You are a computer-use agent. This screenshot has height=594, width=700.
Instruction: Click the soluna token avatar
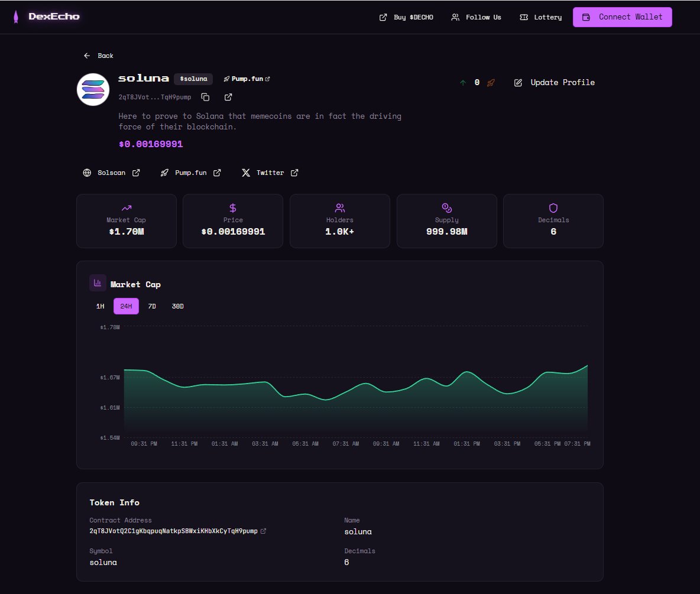coord(93,89)
